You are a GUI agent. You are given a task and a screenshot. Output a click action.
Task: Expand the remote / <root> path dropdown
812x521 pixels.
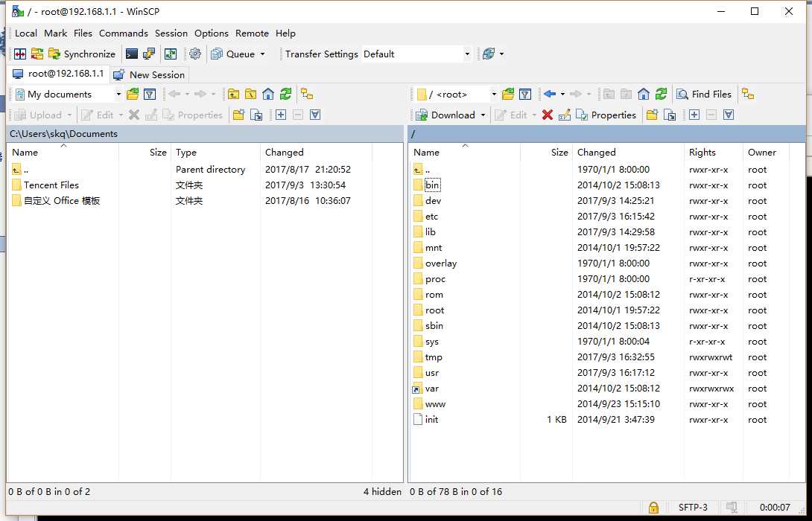click(x=493, y=95)
